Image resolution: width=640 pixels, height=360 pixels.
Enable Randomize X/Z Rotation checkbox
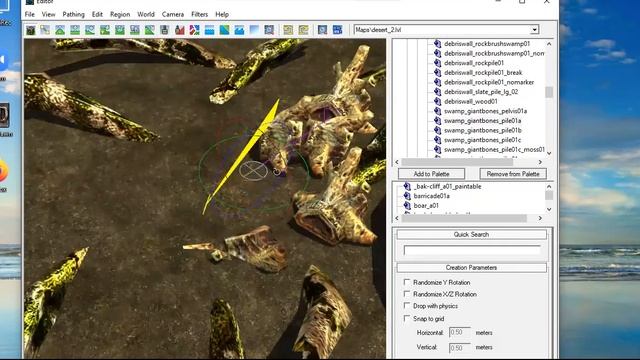pyautogui.click(x=407, y=294)
